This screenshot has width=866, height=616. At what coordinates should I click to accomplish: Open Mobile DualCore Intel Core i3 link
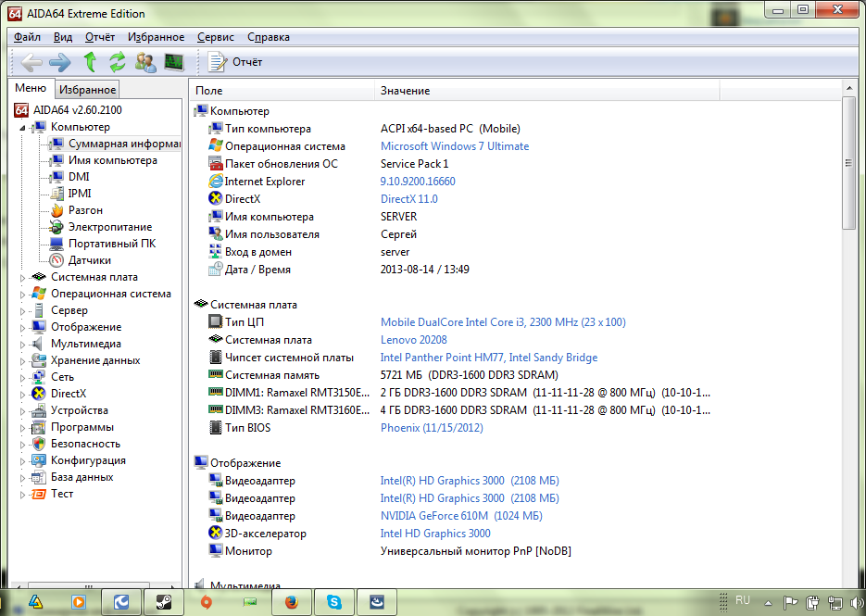[x=503, y=322]
